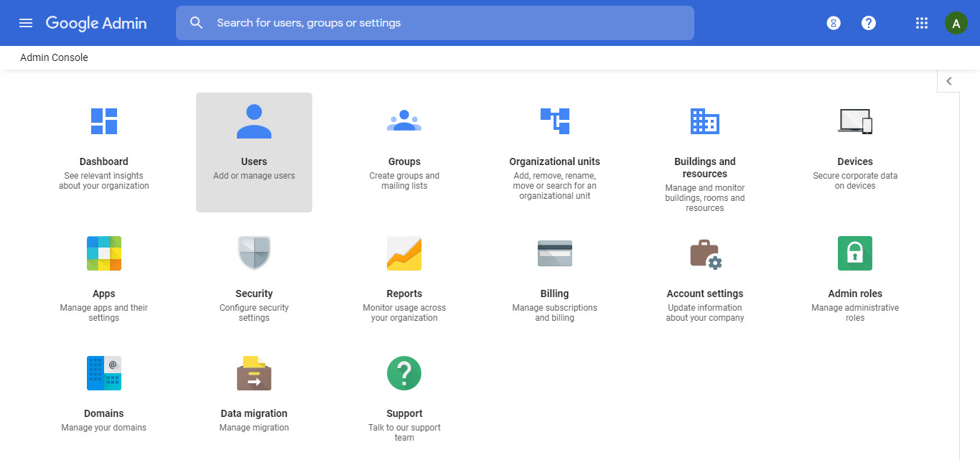Click the 'Buildings and resources' title text
Screen dimensions: 980x460
pyautogui.click(x=705, y=168)
